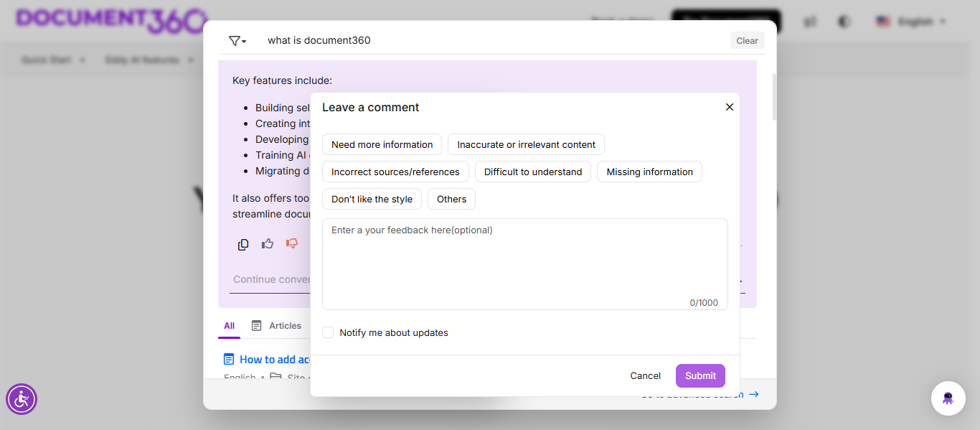
Task: Submit the feedback comment
Action: click(700, 375)
